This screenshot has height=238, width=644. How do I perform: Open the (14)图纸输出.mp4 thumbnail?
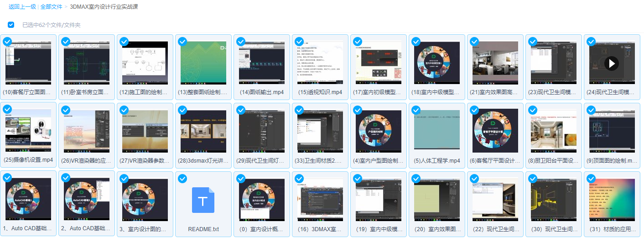(x=261, y=63)
